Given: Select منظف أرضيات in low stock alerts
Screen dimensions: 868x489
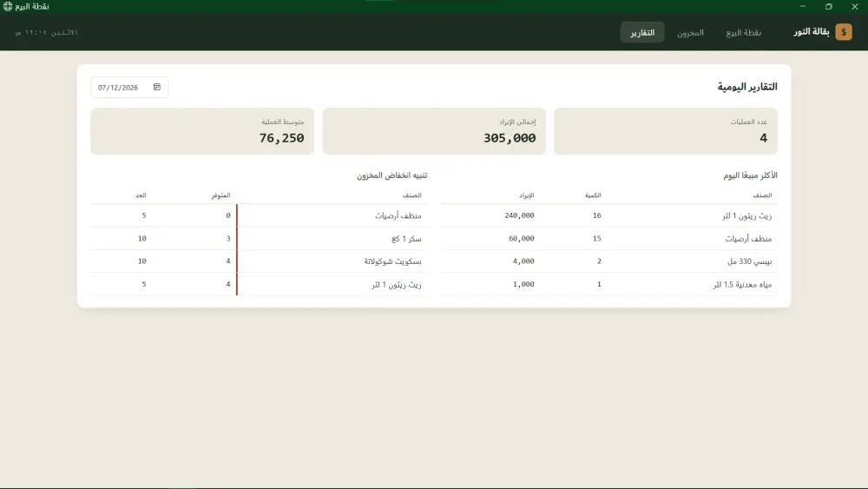Looking at the screenshot, I should click(259, 215).
